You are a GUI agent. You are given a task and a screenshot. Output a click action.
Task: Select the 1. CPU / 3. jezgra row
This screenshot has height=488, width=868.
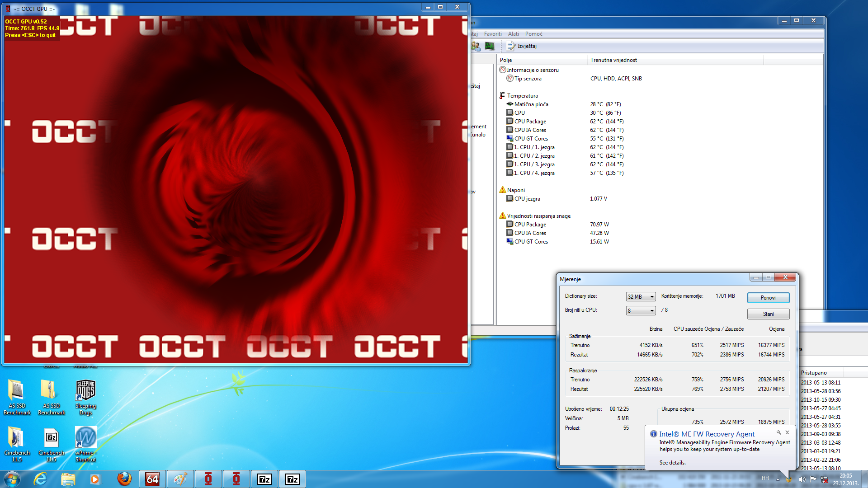[x=660, y=164]
